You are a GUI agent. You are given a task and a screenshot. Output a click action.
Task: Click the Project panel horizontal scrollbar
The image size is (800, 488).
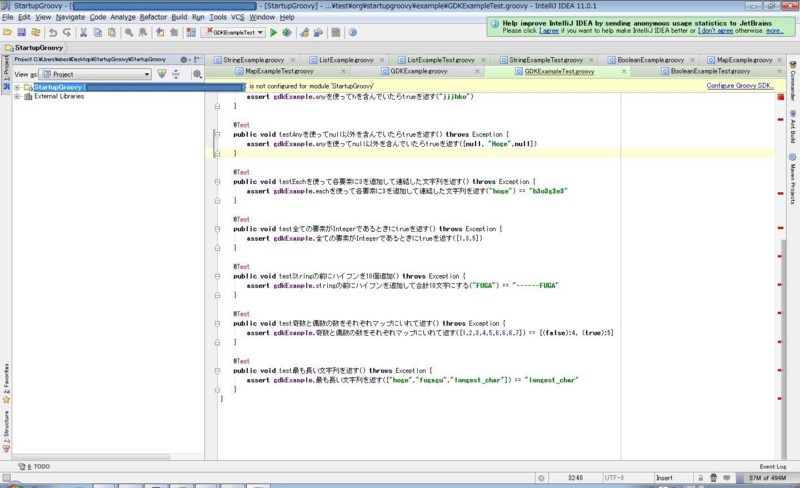(92, 456)
